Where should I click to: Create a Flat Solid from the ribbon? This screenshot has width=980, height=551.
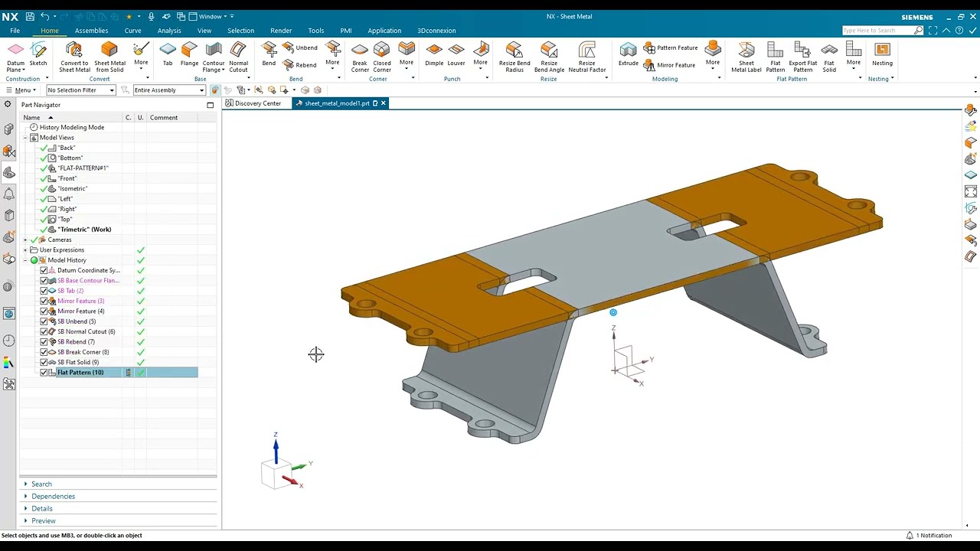[829, 57]
